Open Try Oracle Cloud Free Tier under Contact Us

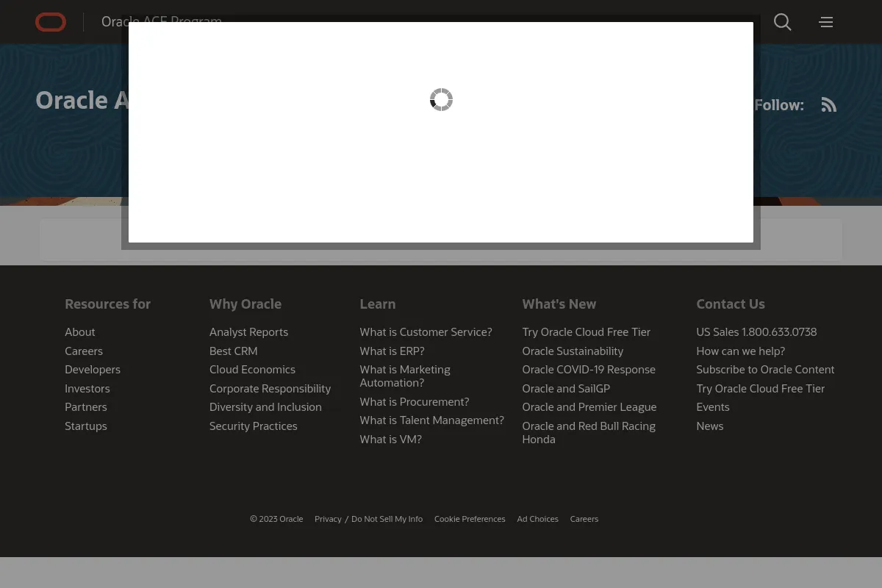click(761, 389)
